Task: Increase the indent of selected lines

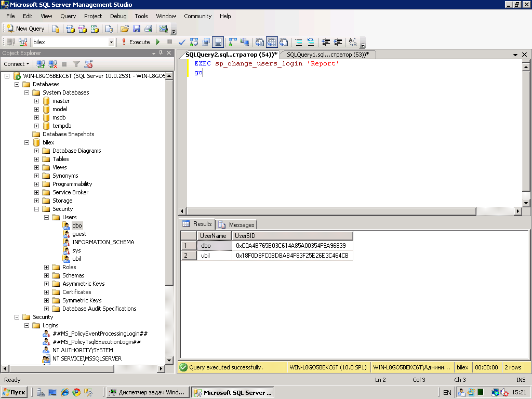Action: pyautogui.click(x=338, y=42)
